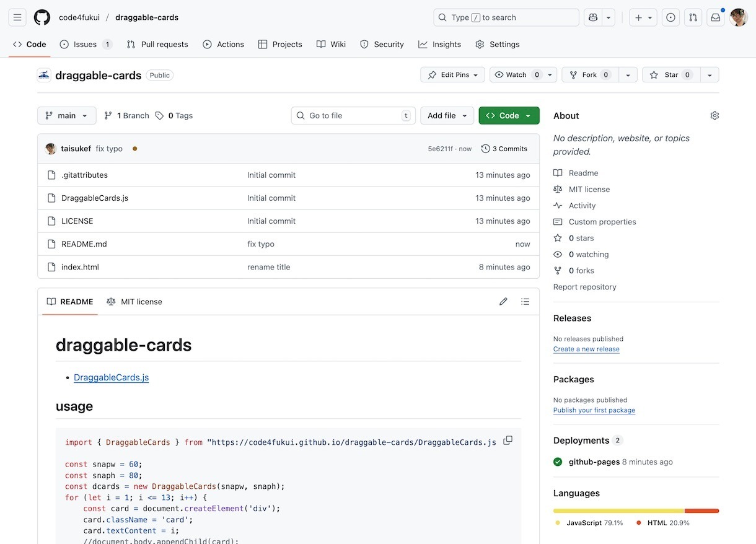Viewport: 756px width, 544px height.
Task: Switch to the Actions tab
Action: coord(223,45)
